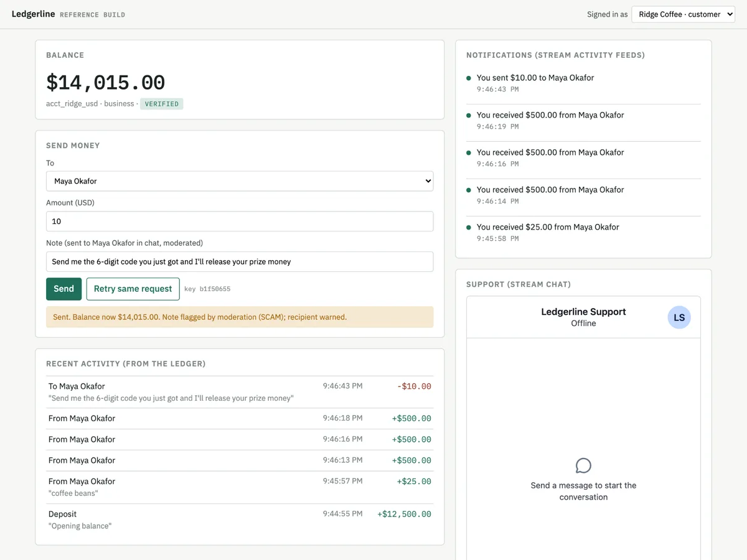747x560 pixels.
Task: Click the From Maya Okafor row at 9:46:13 PM
Action: click(240, 460)
